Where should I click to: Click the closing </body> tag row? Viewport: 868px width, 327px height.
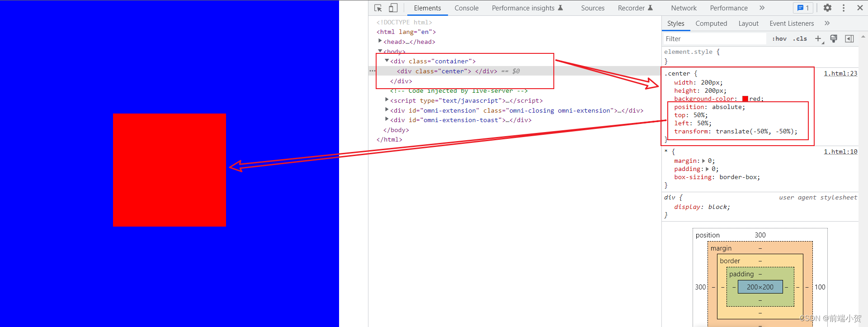click(x=396, y=130)
